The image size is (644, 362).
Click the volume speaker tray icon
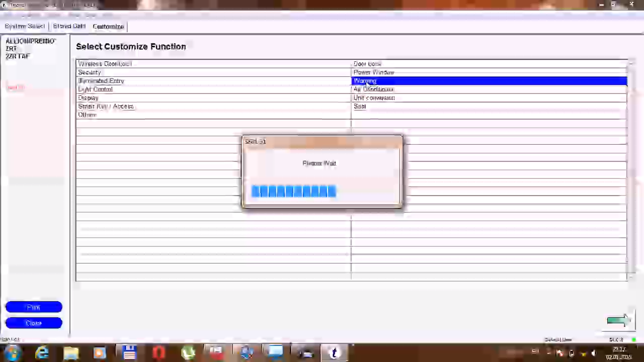click(x=594, y=353)
